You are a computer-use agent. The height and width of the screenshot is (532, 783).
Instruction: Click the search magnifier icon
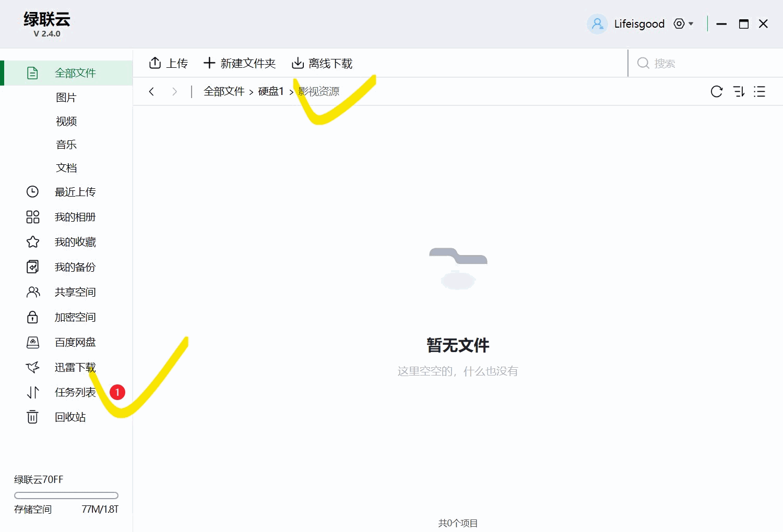(643, 63)
